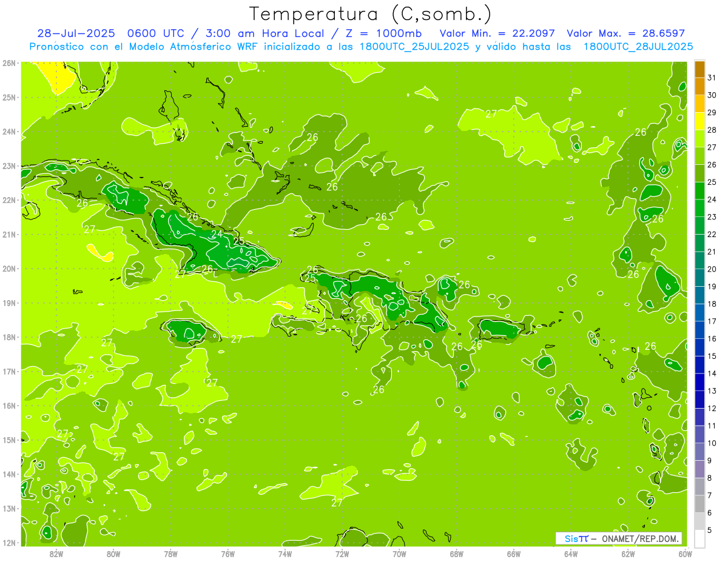Click the "66W" longitude axis label
Image resolution: width=728 pixels, height=562 pixels.
click(514, 553)
